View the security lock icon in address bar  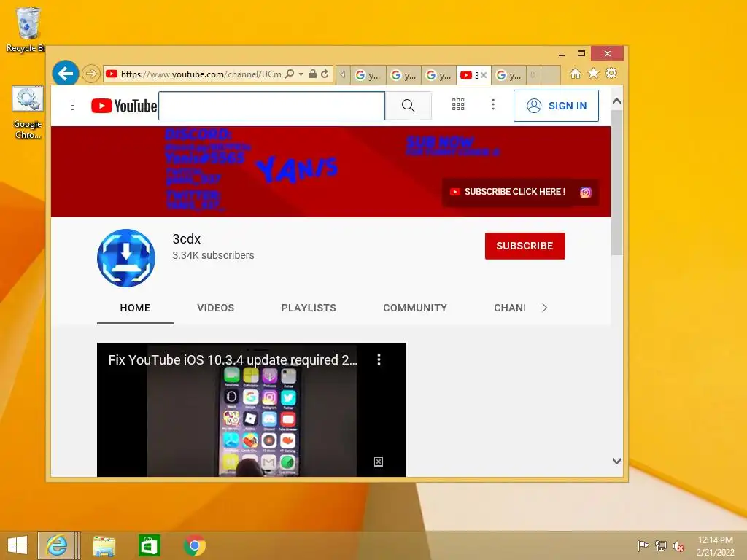[x=312, y=74]
